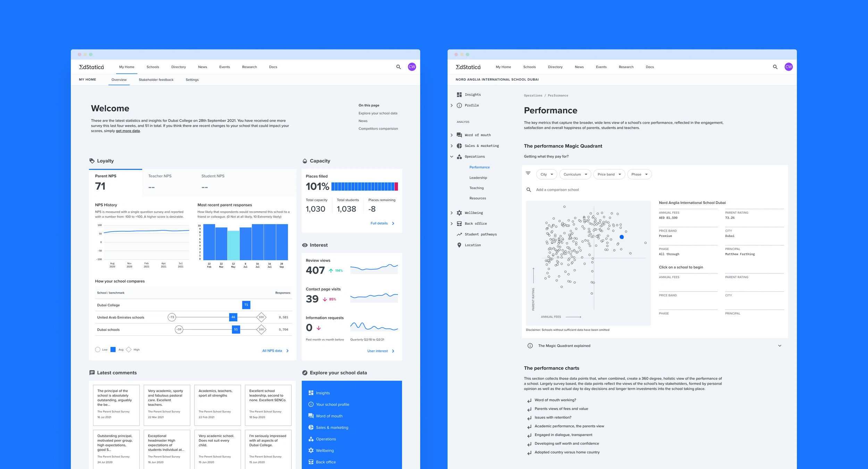Click filter icon beside City dropdown
868x469 pixels.
click(x=528, y=173)
